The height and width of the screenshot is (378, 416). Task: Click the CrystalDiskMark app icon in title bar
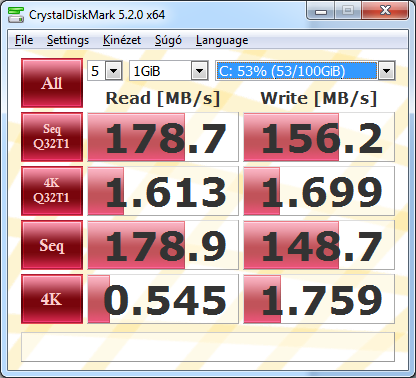(x=16, y=15)
